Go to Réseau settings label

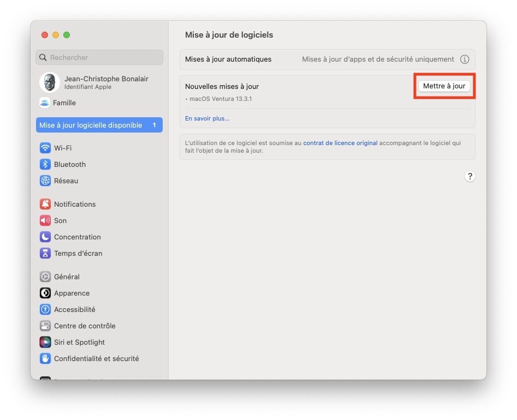(x=66, y=181)
